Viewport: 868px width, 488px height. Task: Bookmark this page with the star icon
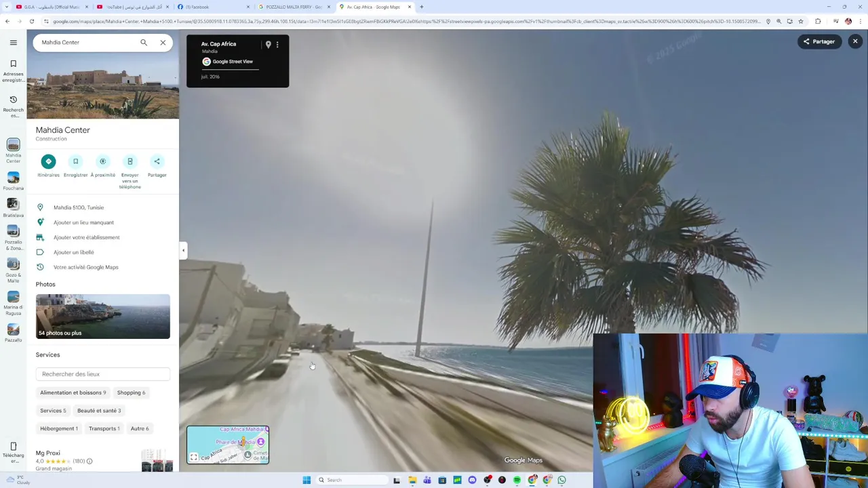coord(801,21)
